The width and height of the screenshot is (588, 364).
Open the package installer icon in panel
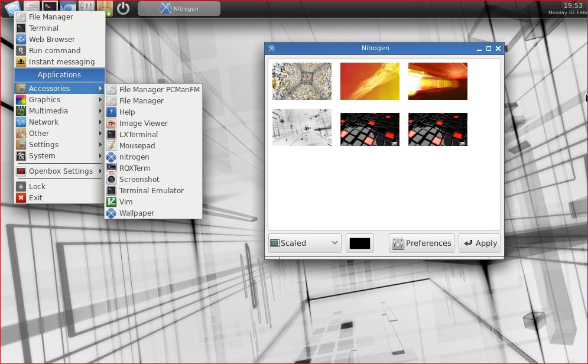(x=104, y=8)
